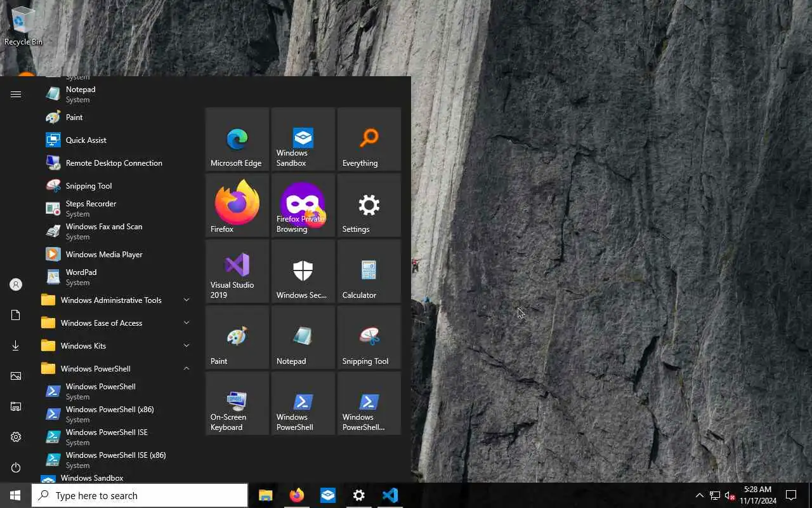Expand the Windows Ease of Access folder
812x508 pixels.
(117, 323)
